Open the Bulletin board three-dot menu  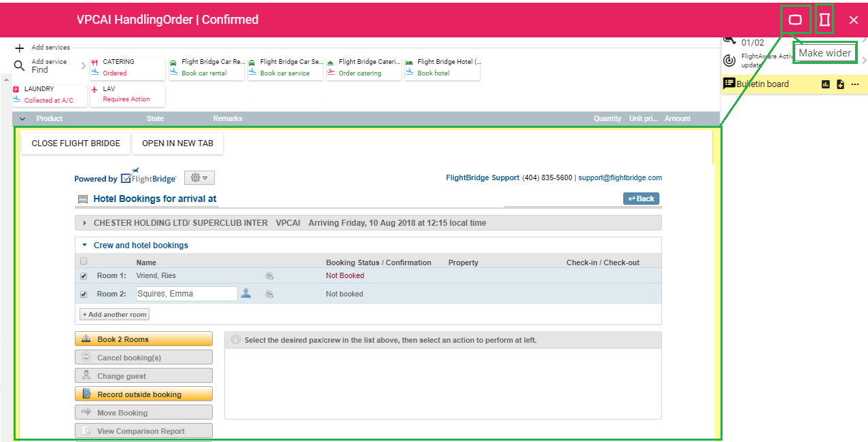855,84
